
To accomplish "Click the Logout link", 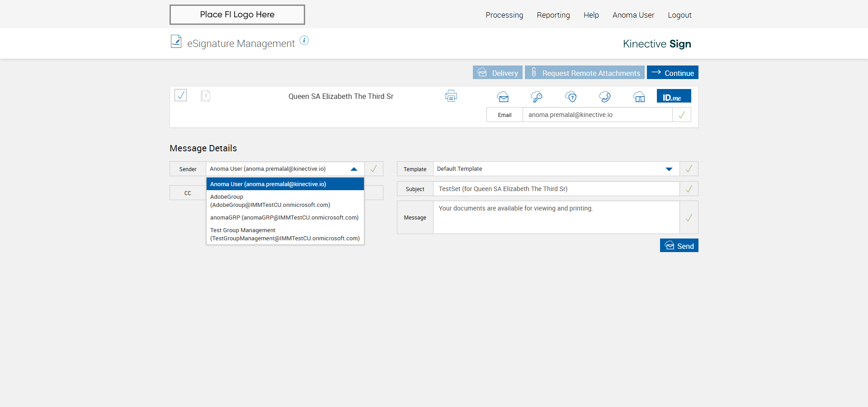I will [679, 15].
